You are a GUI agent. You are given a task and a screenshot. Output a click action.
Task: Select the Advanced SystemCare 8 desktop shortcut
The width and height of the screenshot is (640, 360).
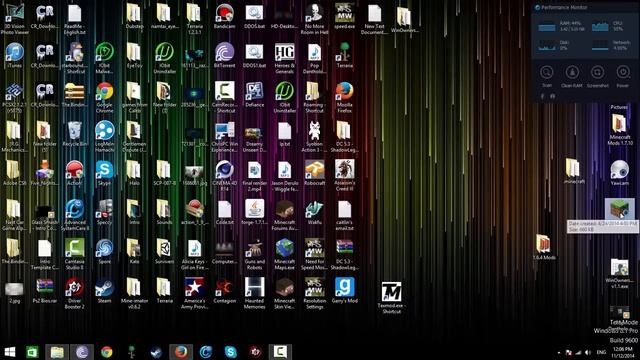point(75,215)
